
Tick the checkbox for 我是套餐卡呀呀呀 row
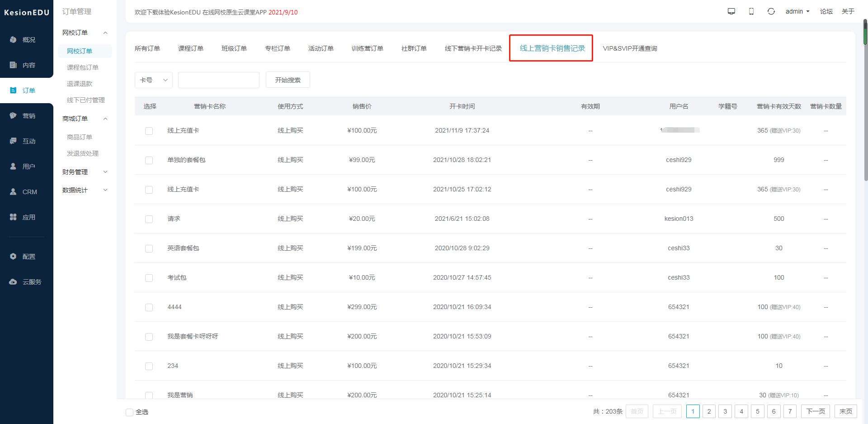149,337
